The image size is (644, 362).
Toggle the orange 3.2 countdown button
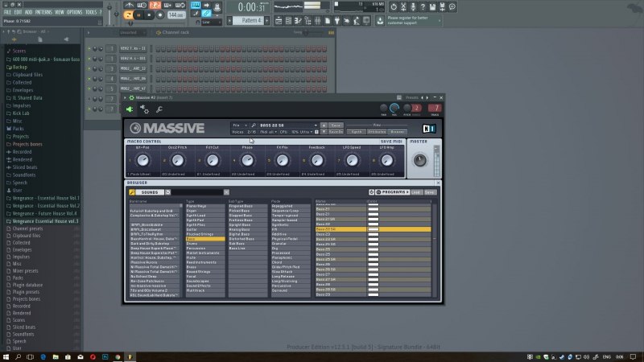[155, 6]
